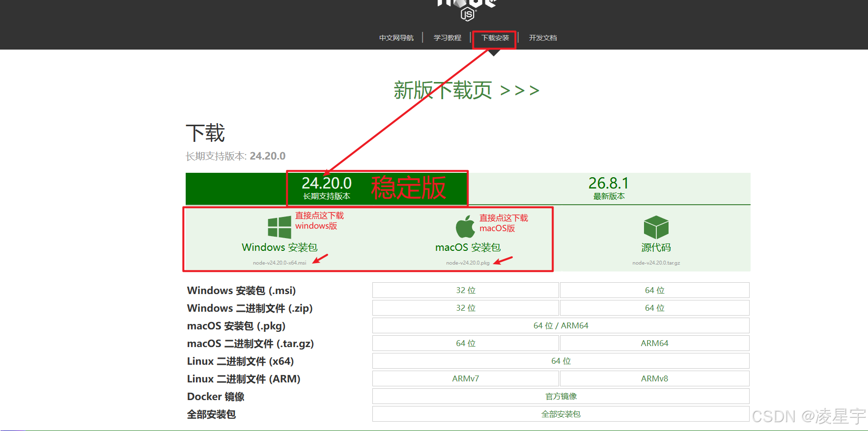Open 下载安装 menu item
Image resolution: width=868 pixels, height=431 pixels.
point(495,38)
